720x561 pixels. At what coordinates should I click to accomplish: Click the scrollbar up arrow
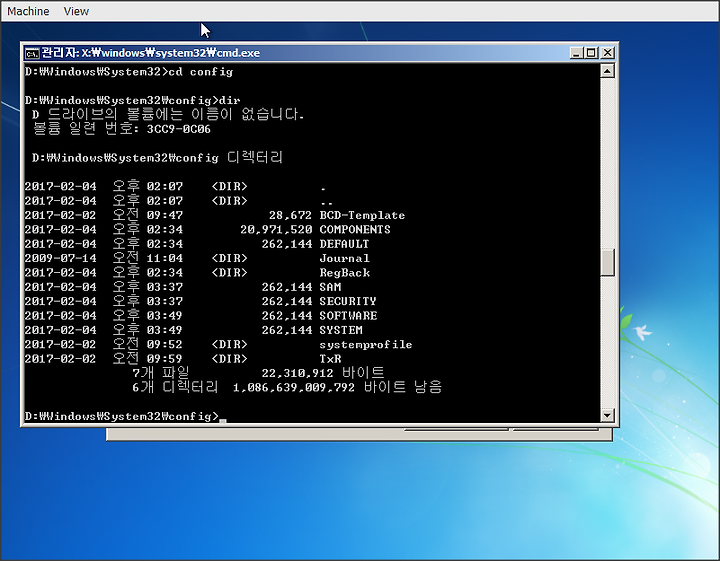pos(607,71)
